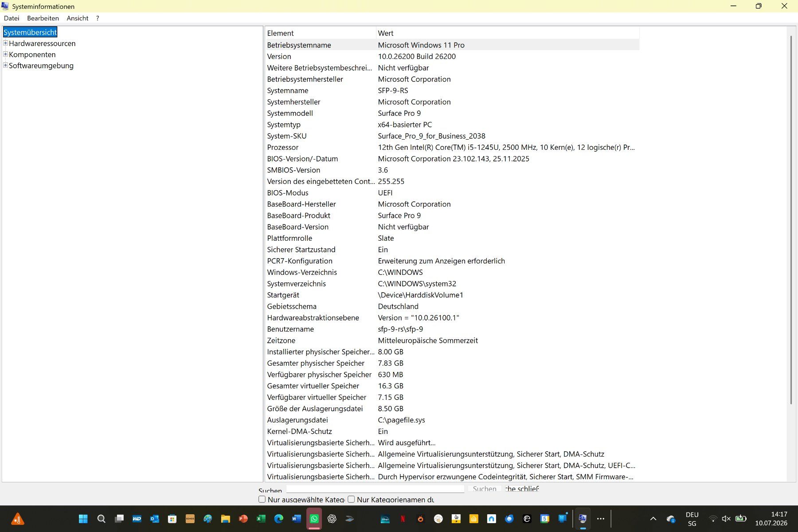Show hidden tray icons chevron
798x532 pixels.
click(x=653, y=519)
